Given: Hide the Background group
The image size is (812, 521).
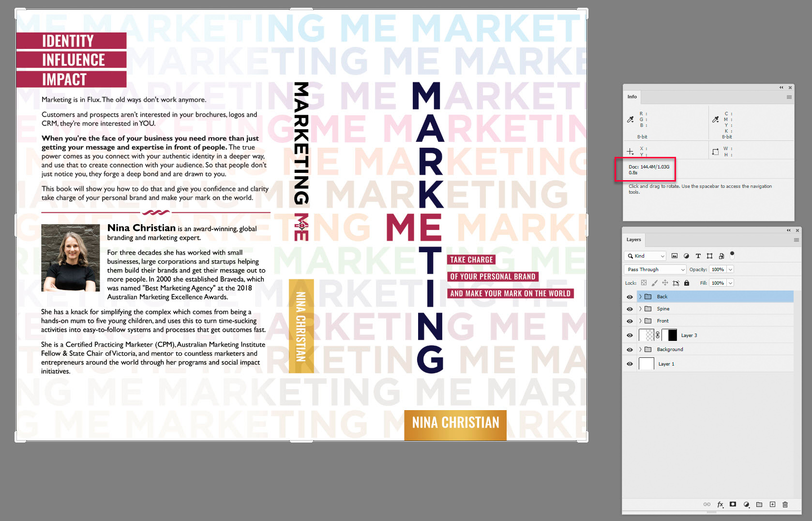Looking at the screenshot, I should (x=630, y=349).
